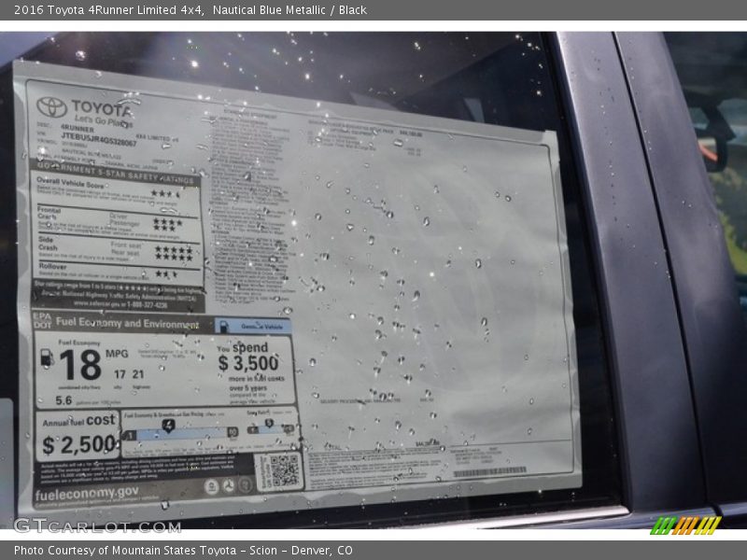This screenshot has width=747, height=560.
Task: Click the barcode at the sticker's bottom right
Action: [x=489, y=472]
